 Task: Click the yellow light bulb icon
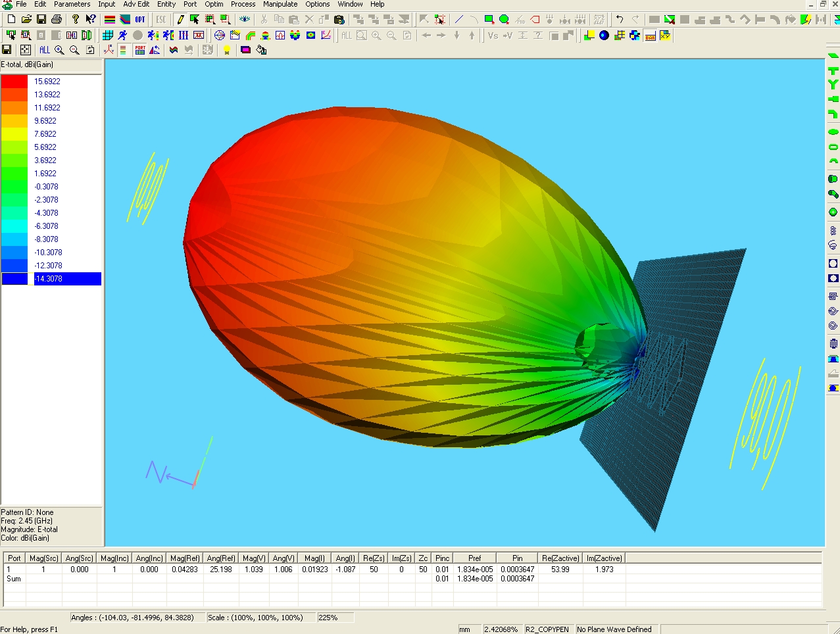pos(227,50)
